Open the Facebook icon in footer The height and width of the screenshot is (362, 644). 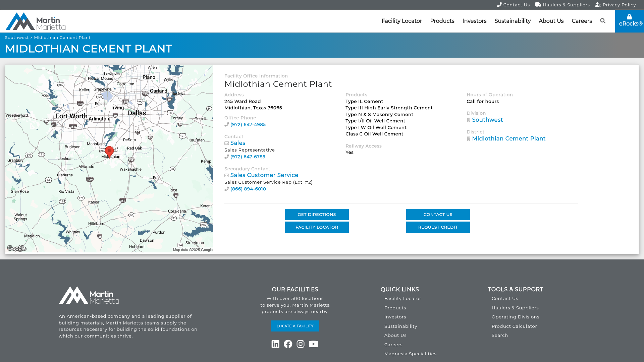(288, 344)
